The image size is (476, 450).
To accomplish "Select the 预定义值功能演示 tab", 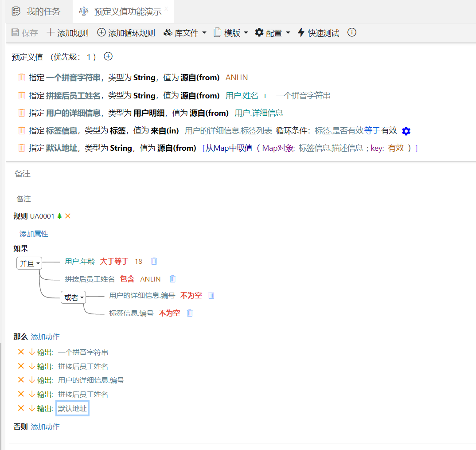I will 127,12.
